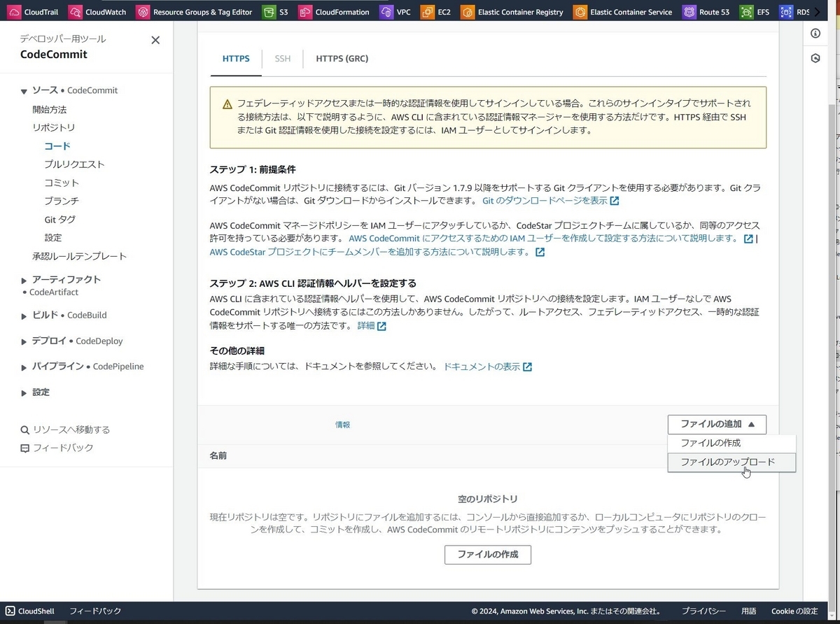
Task: Launch CloudShell from the status bar
Action: (x=29, y=611)
